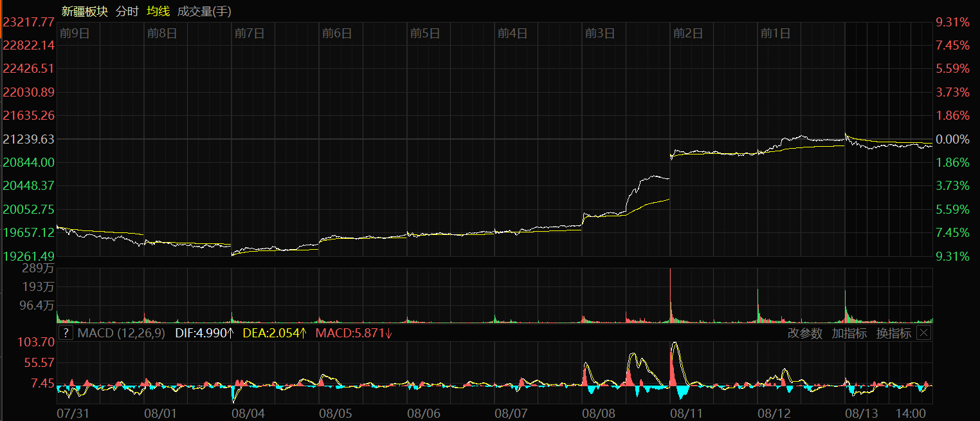Click the MACD help question mark icon

66,333
